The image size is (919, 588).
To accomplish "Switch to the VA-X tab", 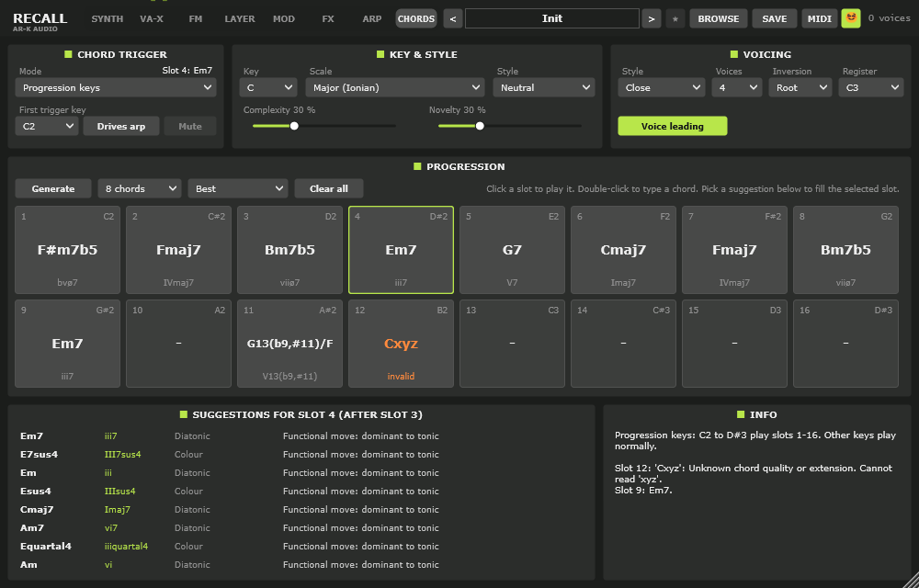I will pos(152,18).
